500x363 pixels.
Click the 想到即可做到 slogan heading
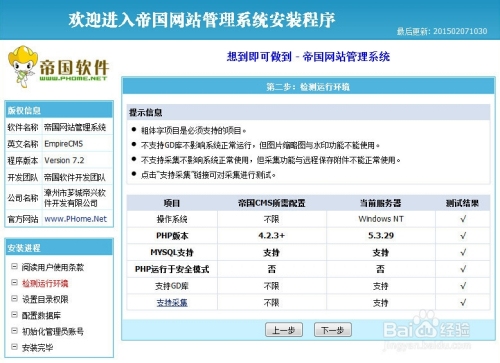308,57
